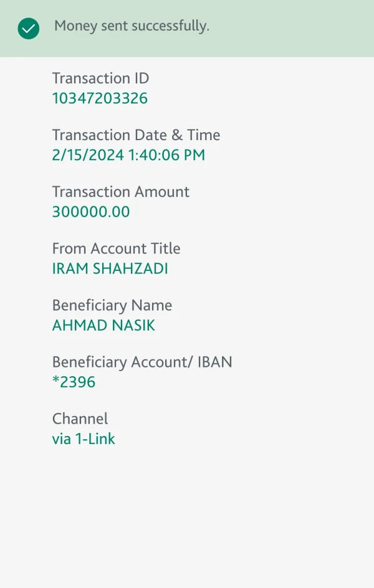Tap sender name IRAM SHAHZADI
The image size is (374, 588).
[x=110, y=269]
